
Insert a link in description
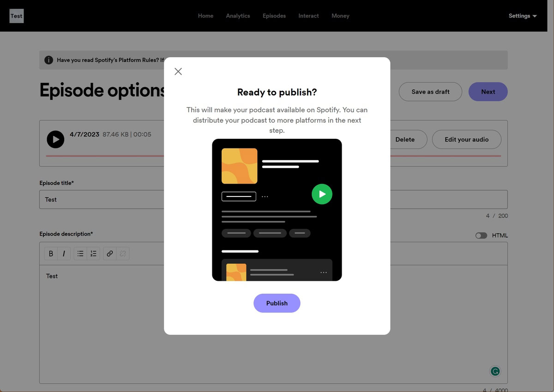click(110, 254)
